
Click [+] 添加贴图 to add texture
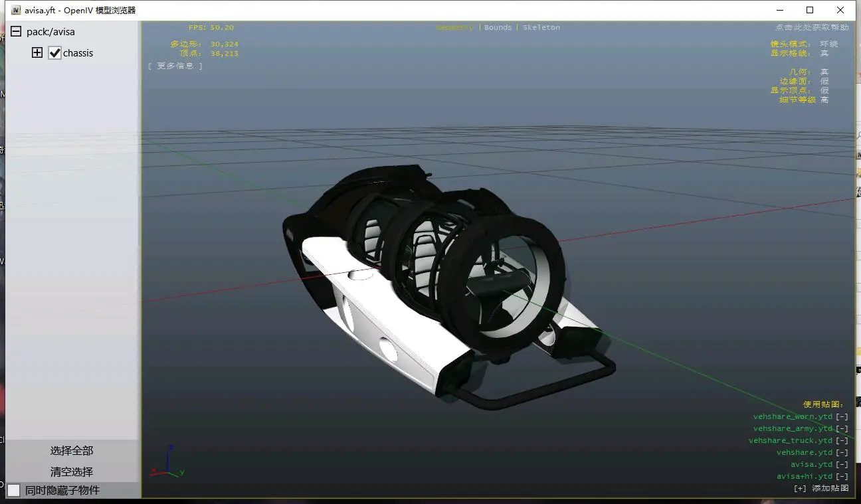821,488
